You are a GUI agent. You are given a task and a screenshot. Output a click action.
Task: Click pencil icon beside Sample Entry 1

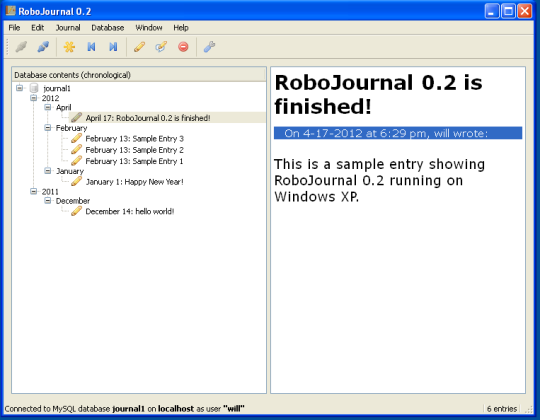[x=76, y=161]
